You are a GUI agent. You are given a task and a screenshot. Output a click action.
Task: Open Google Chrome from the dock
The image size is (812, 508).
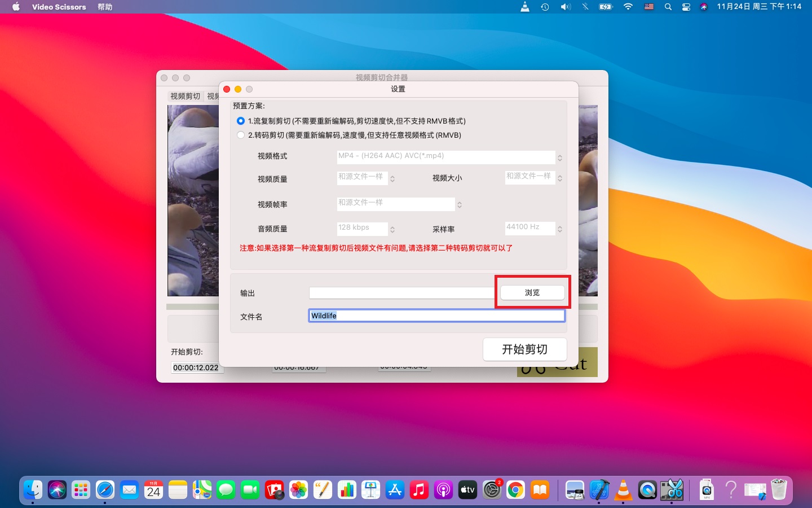[x=515, y=490]
